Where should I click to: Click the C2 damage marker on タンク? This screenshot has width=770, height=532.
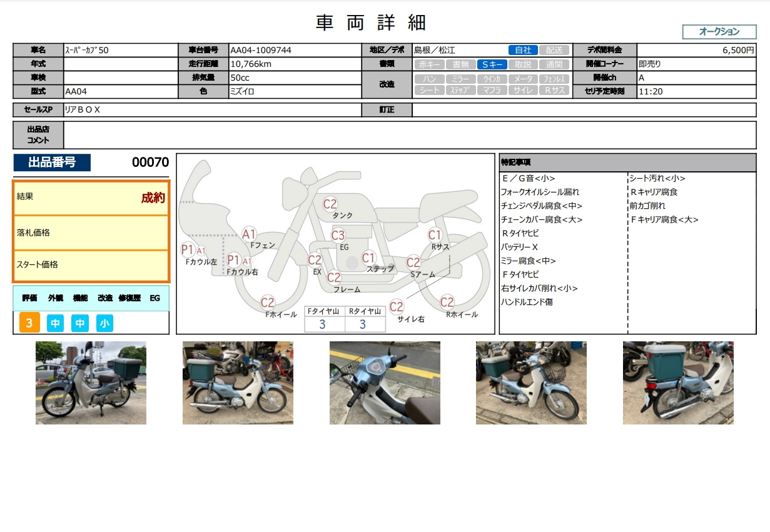tap(330, 204)
